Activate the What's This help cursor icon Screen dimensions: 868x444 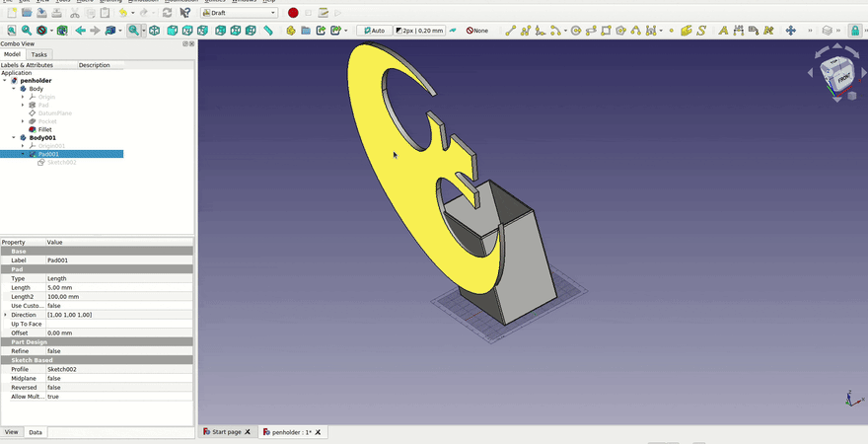pyautogui.click(x=185, y=13)
